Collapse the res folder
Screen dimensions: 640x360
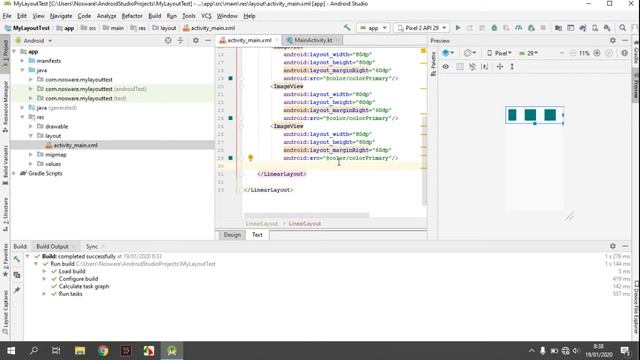coord(22,117)
